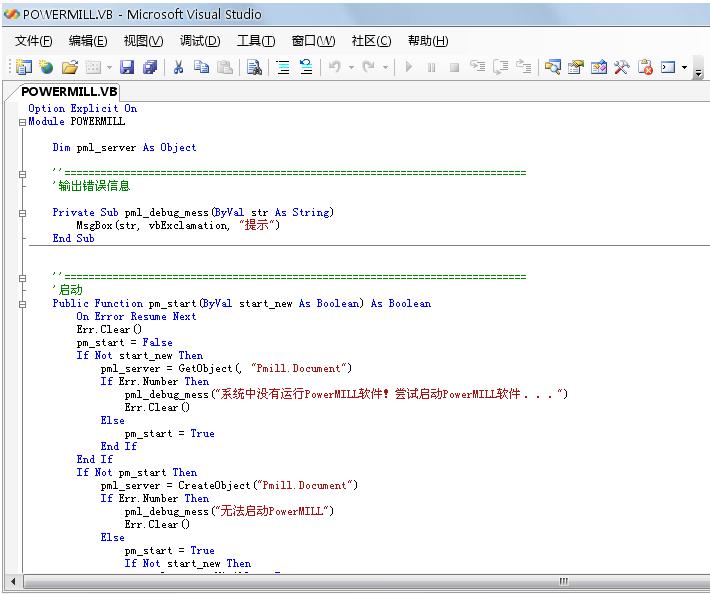Open the Properties Window icon

pyautogui.click(x=576, y=67)
